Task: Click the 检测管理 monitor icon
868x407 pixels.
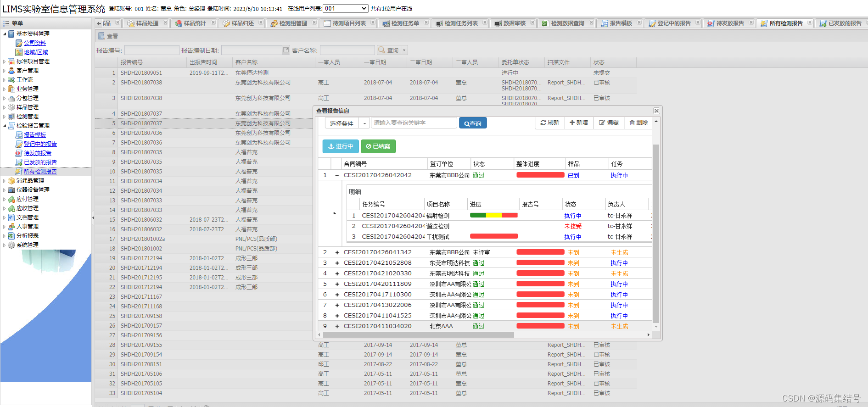Action: [x=11, y=117]
